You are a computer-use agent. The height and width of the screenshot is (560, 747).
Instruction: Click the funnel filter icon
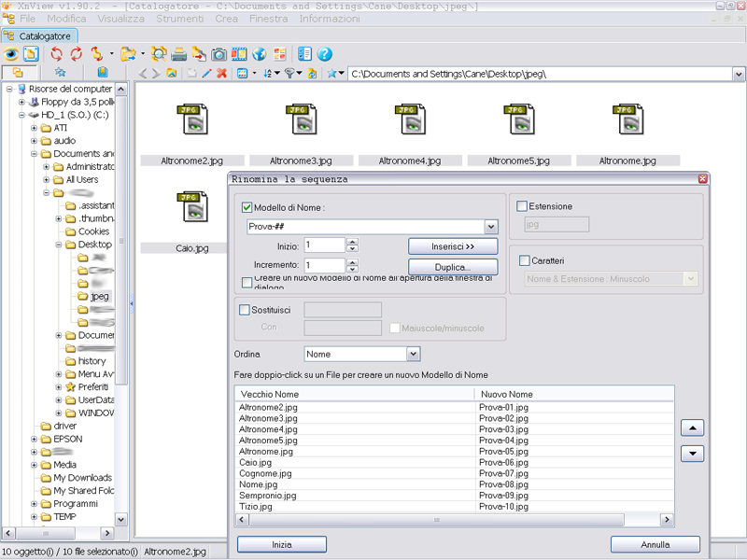point(289,74)
